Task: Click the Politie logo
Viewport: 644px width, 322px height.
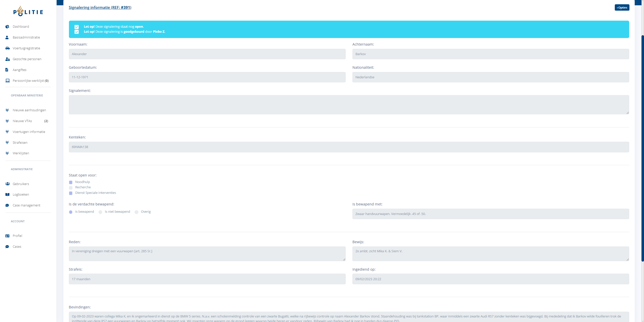Action: click(x=28, y=11)
